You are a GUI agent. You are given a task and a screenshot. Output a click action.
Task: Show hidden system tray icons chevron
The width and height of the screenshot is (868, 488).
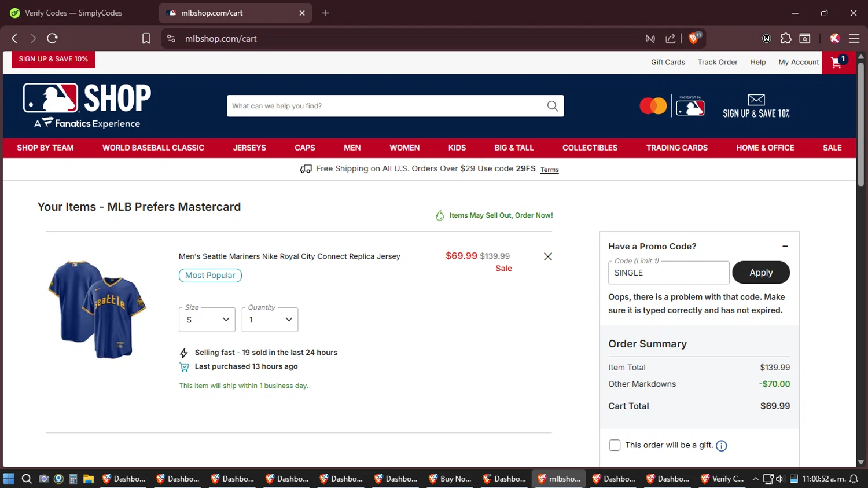pos(755,479)
